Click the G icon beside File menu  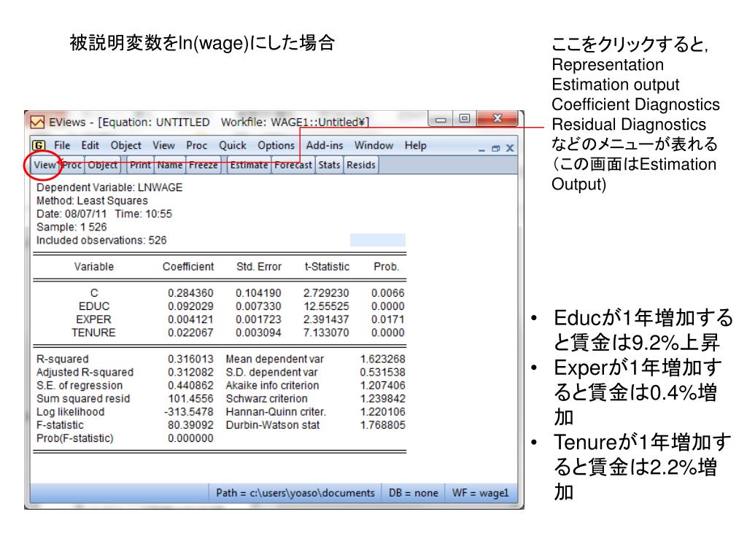tap(39, 146)
